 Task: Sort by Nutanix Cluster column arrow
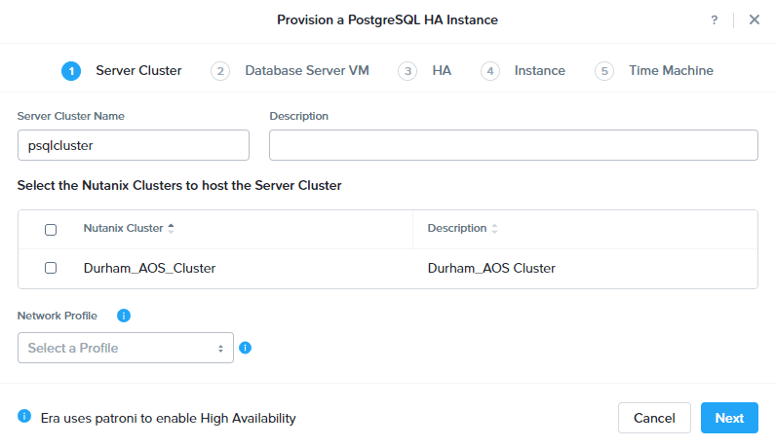[x=171, y=228]
